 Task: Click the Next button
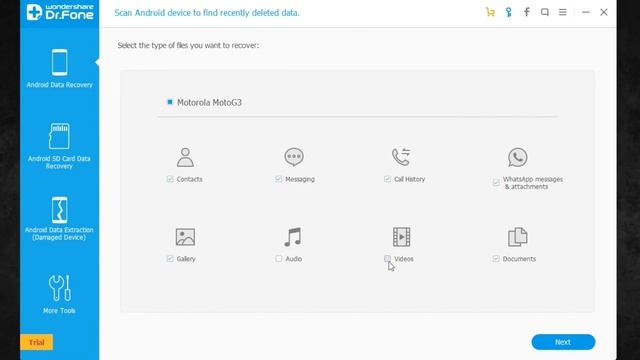[563, 342]
